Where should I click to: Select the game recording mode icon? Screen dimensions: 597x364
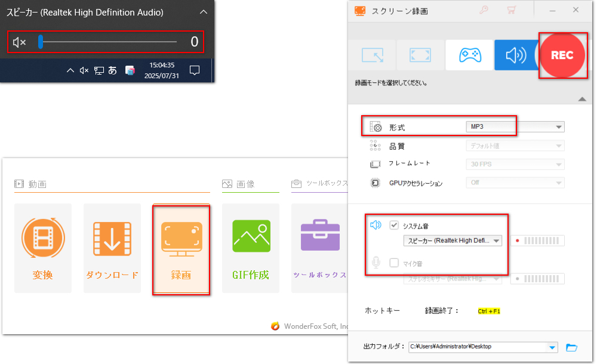469,55
